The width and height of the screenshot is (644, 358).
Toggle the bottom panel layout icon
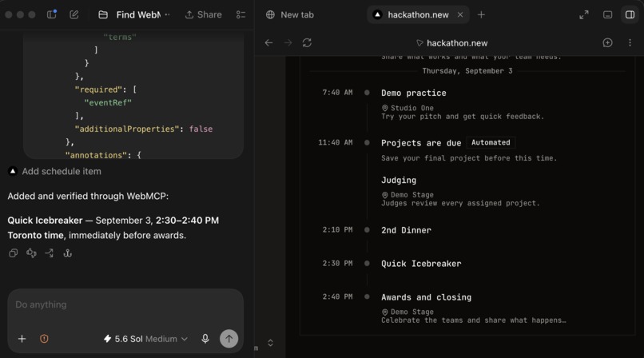click(x=607, y=14)
